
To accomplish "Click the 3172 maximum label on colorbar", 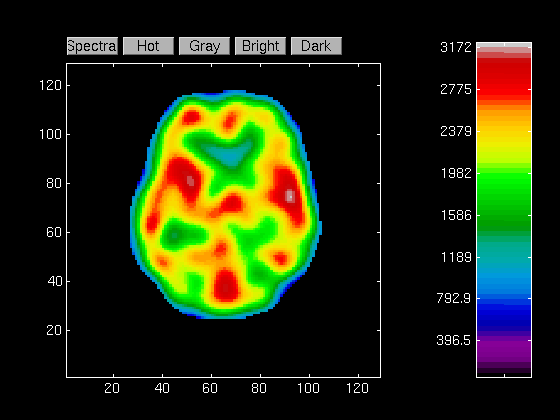I will coord(456,47).
